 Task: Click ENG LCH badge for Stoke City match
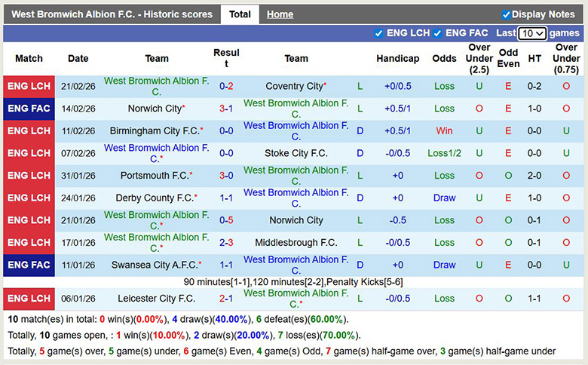coord(29,154)
